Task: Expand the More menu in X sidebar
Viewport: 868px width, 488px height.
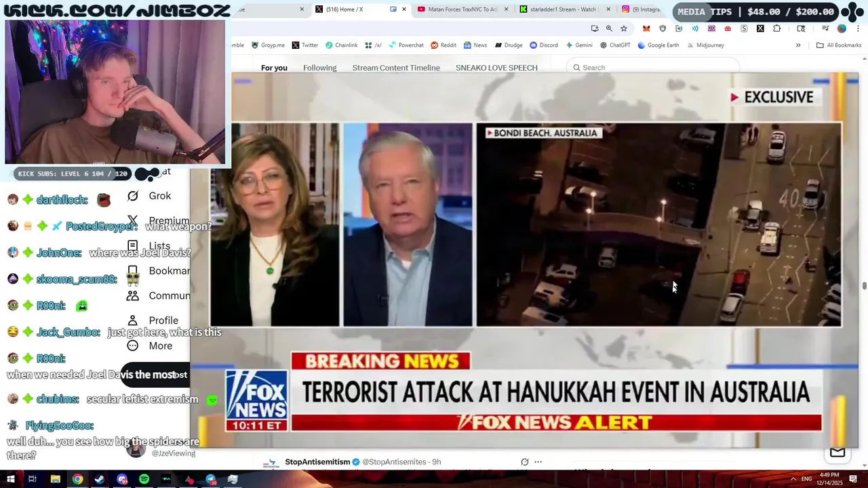Action: point(151,346)
